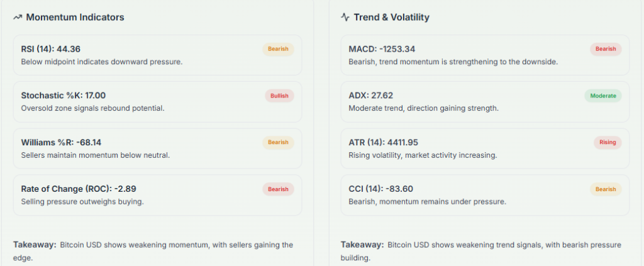Image resolution: width=644 pixels, height=266 pixels.
Task: Click the Bullish badge on Stochastic %K
Action: click(279, 96)
